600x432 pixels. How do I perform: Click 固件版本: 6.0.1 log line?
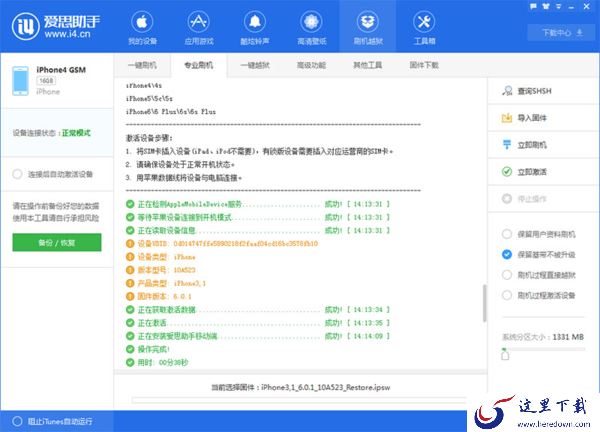click(x=159, y=297)
